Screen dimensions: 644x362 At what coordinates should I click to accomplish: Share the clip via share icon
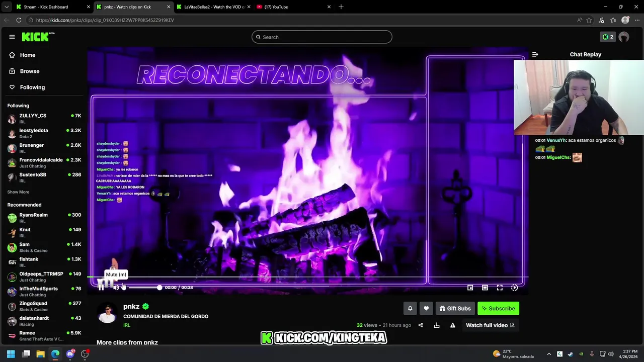(421, 325)
